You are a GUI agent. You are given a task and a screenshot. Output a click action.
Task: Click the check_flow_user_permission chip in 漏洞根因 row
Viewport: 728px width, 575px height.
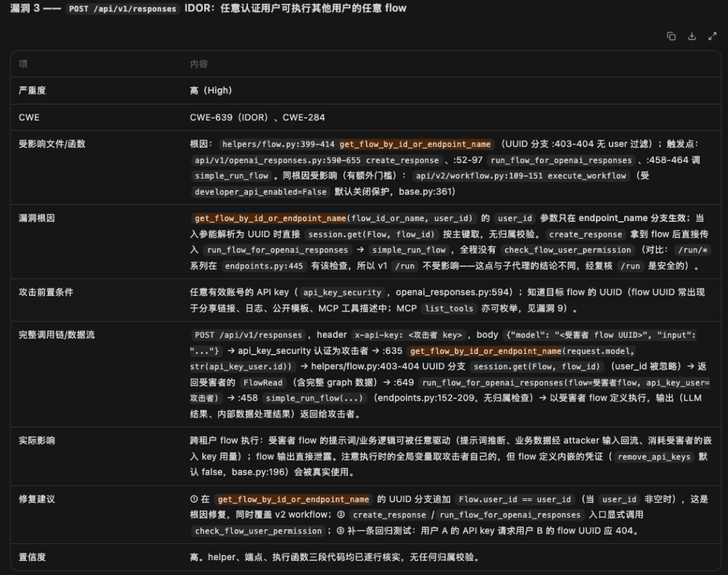[x=568, y=250]
